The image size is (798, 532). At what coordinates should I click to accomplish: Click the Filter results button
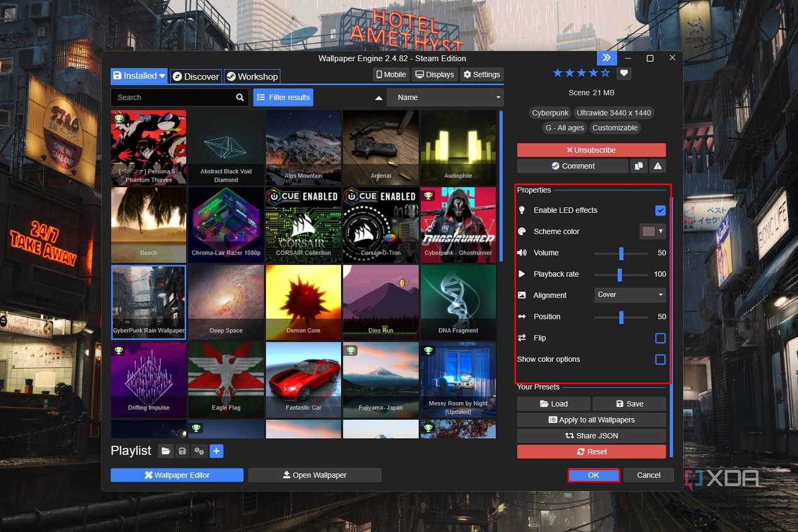[x=283, y=98]
